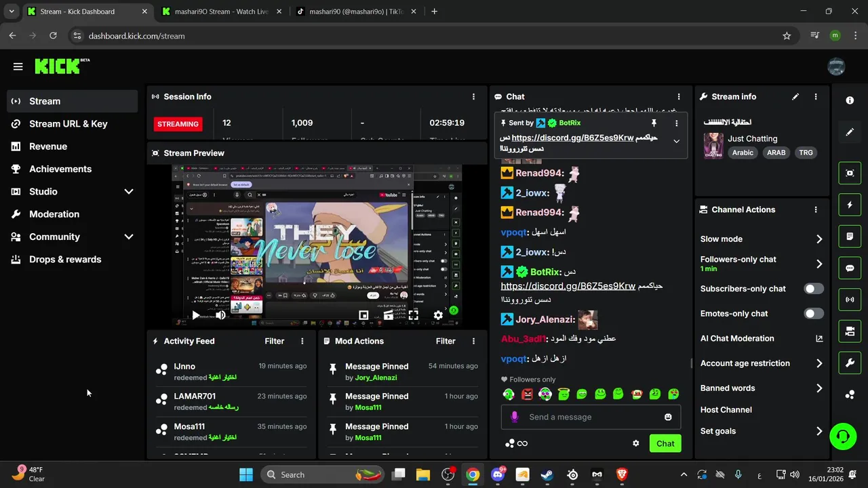Screen dimensions: 868x488
Task: Open the Activity Feed Filter
Action: [x=275, y=341]
